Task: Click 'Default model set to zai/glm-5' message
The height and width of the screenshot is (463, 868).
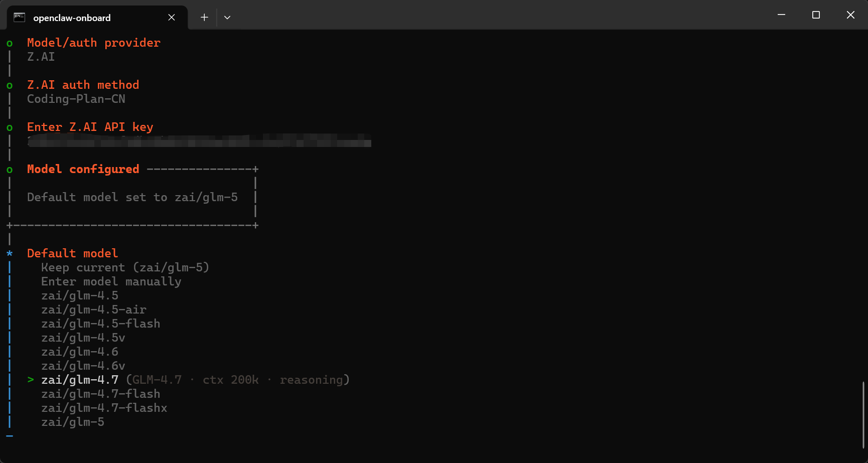Action: (x=132, y=197)
